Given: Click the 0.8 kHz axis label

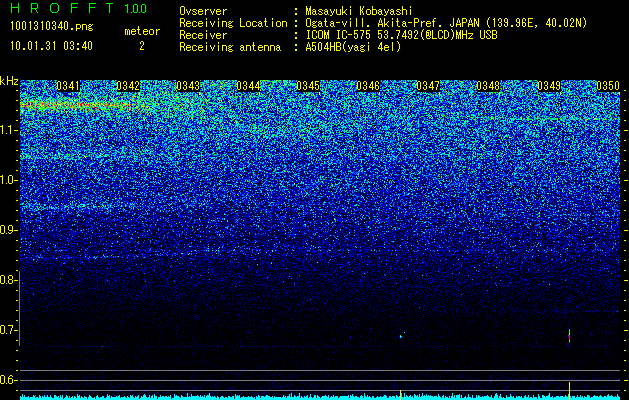Looking at the screenshot, I should (9, 280).
